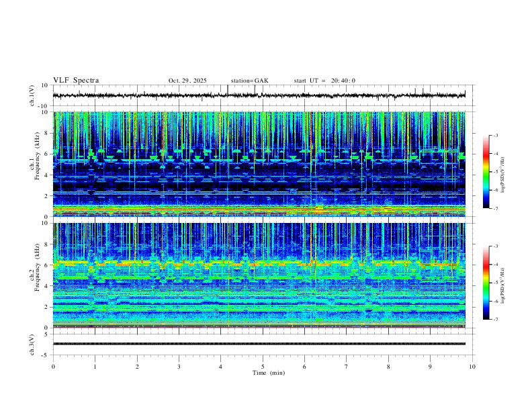Click the upper colorbar next to ch.1 spectrogram
Screen dimensions: 532x411
[486, 172]
